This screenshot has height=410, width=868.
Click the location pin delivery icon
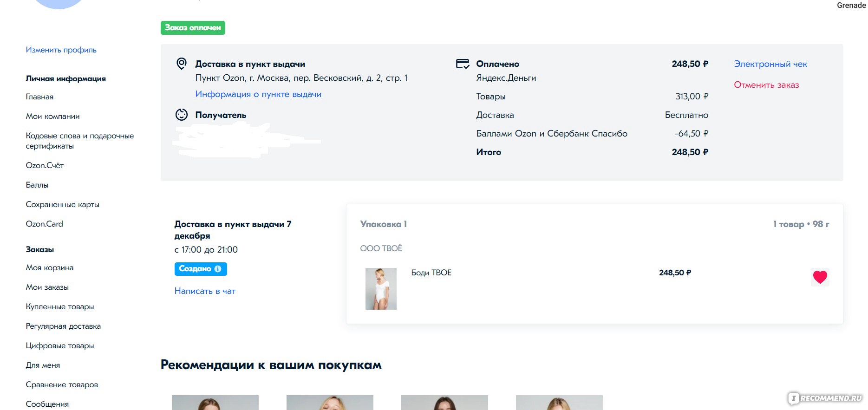[182, 64]
